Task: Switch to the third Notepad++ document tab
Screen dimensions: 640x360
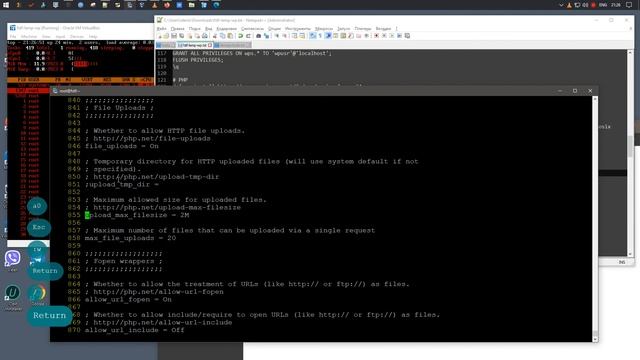Action: 232,45
